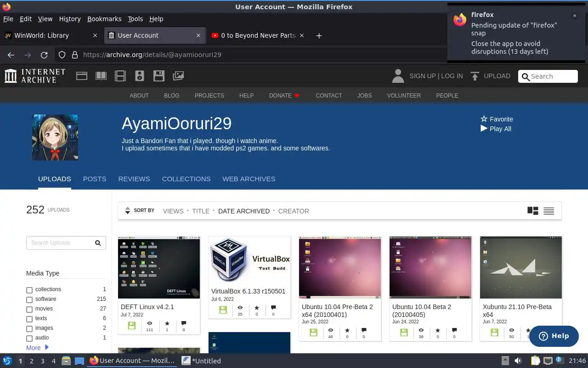Click the Favorite star icon

484,119
